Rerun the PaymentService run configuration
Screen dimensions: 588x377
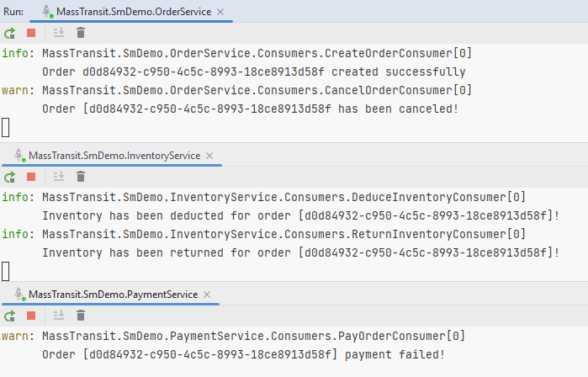point(10,316)
